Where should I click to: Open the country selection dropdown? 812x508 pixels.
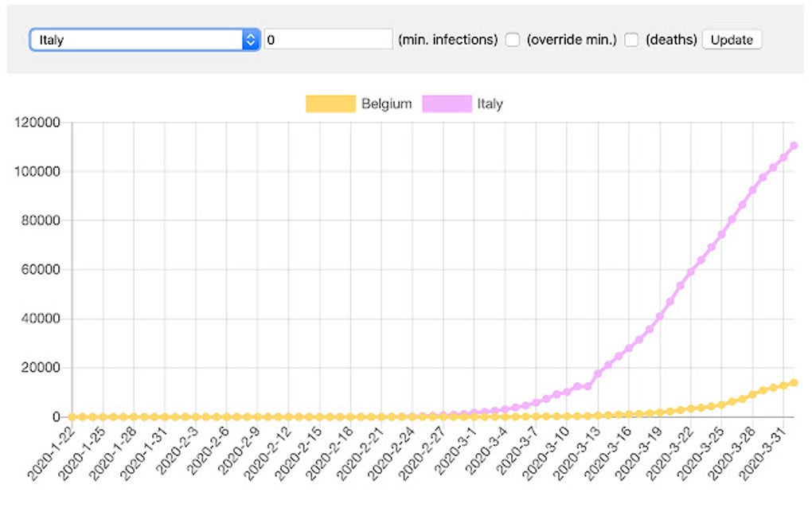tap(143, 38)
